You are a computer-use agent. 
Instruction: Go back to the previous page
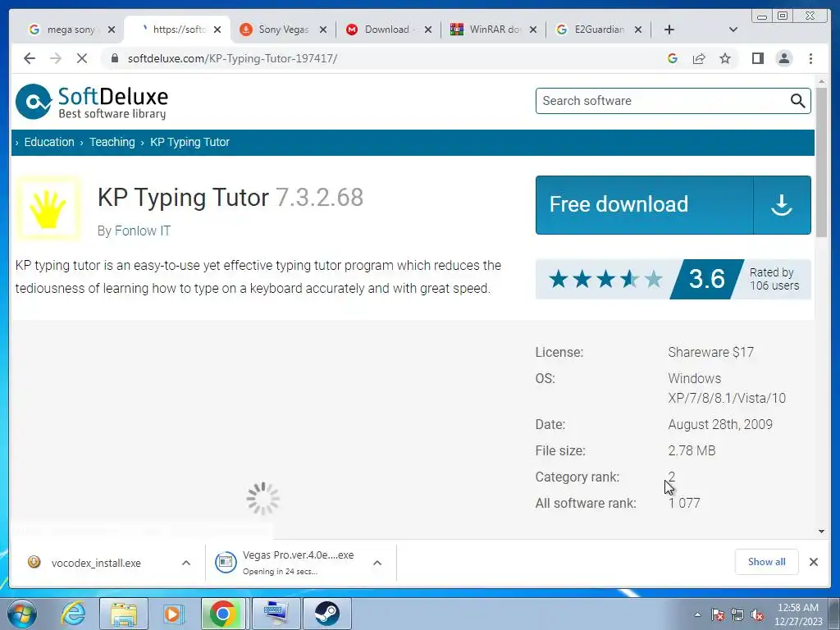pos(30,58)
